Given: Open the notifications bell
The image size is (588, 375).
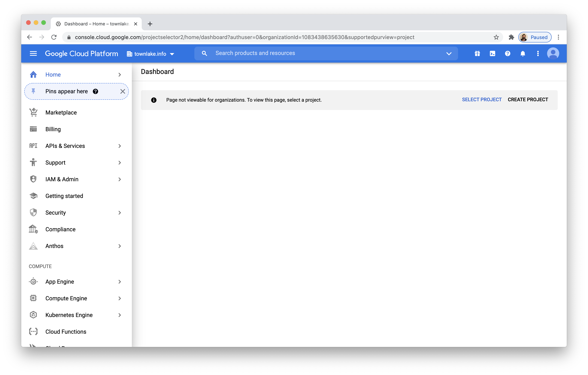Looking at the screenshot, I should [x=523, y=53].
